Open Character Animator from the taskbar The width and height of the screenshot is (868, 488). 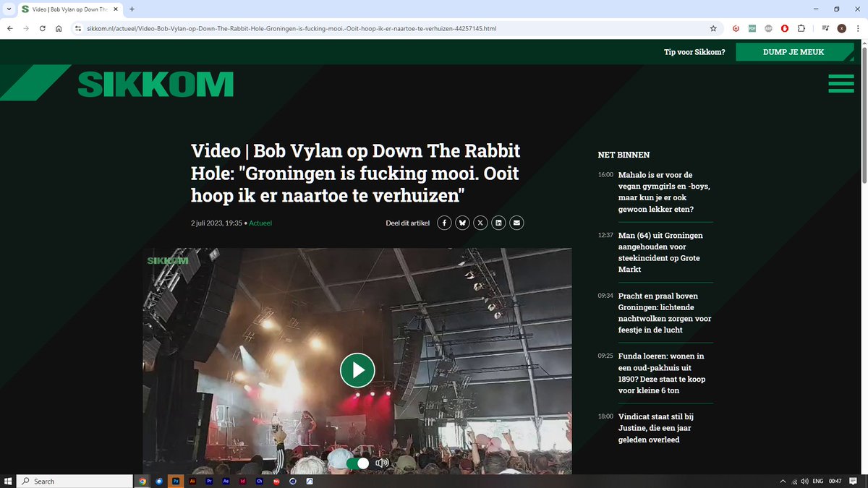click(x=259, y=481)
